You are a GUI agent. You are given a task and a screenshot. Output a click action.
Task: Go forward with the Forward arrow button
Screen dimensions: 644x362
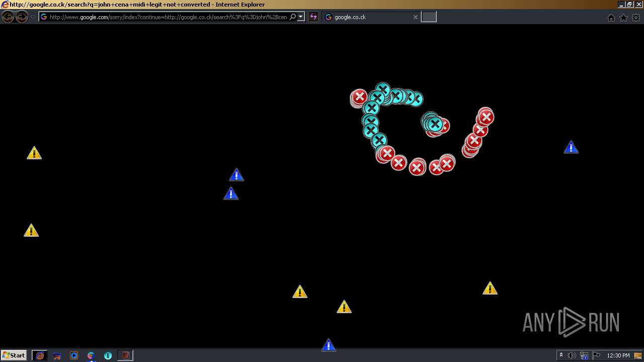[x=22, y=17]
